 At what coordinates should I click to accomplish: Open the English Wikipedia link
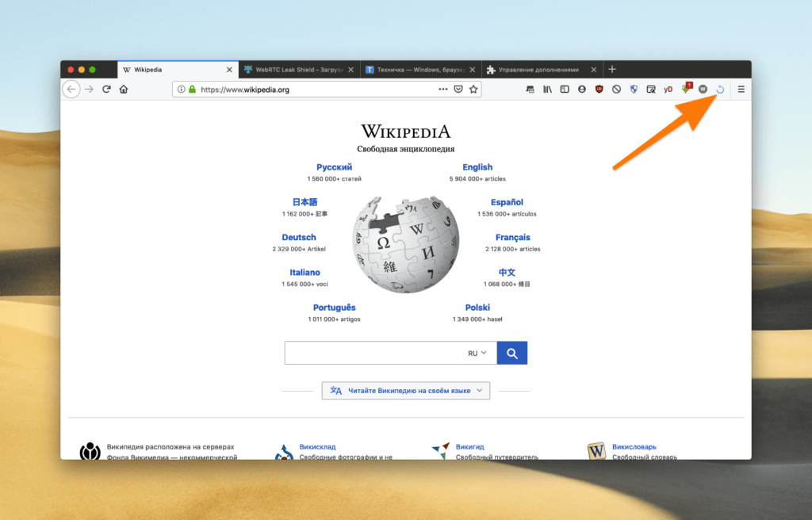477,167
